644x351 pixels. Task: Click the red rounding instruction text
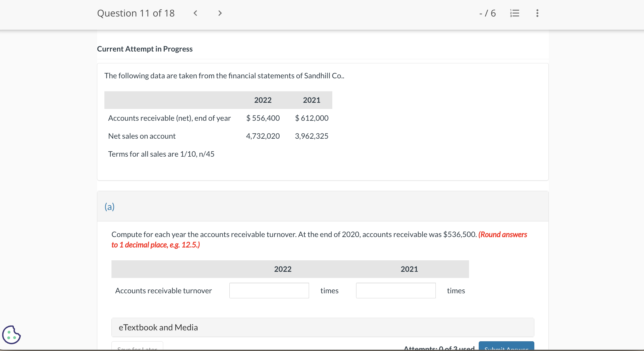pos(156,245)
